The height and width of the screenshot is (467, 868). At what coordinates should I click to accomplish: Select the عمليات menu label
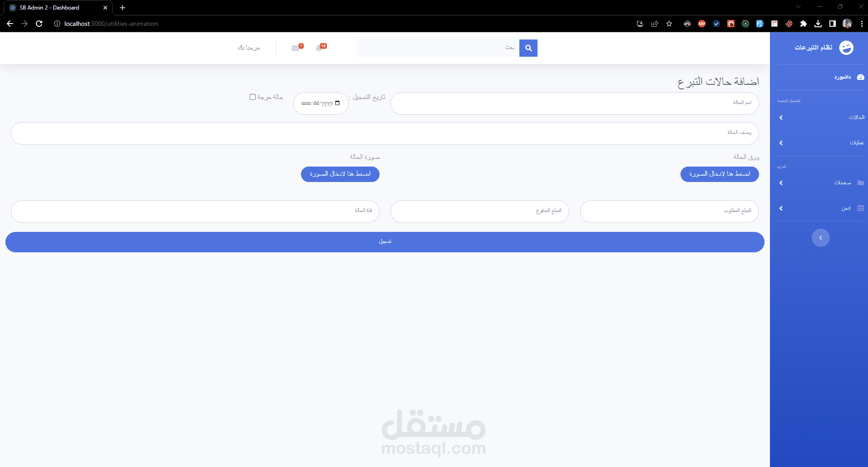[x=857, y=143]
